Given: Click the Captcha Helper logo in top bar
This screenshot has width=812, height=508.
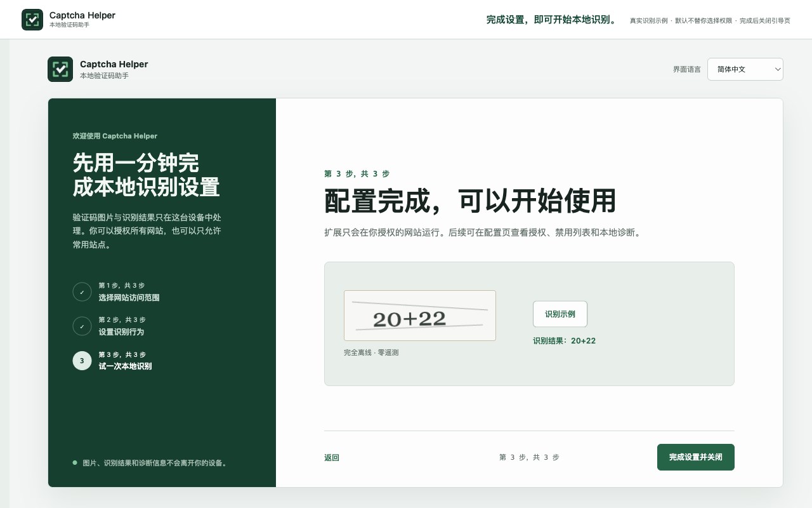Looking at the screenshot, I should (32, 20).
